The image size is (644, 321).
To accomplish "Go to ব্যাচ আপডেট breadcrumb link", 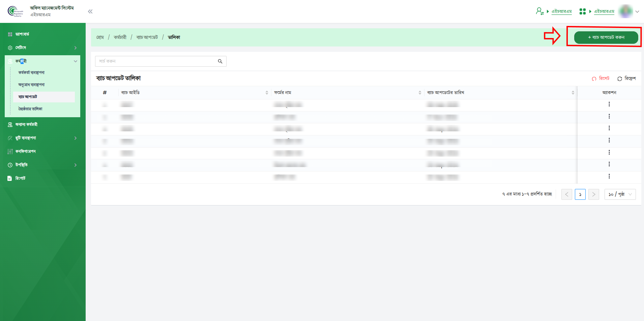I will point(147,37).
